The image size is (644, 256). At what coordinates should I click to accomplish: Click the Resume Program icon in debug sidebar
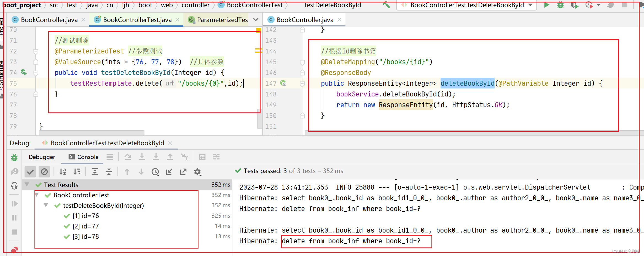tap(14, 204)
